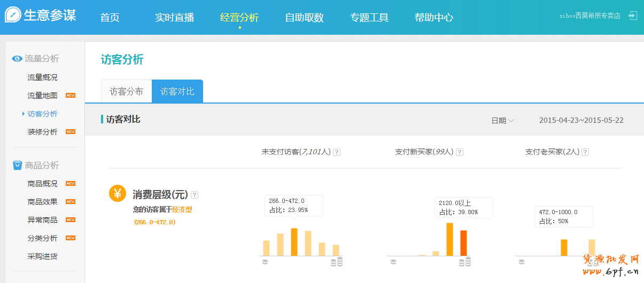
Task: Click help icon beside 支付新买家
Action: (x=460, y=152)
